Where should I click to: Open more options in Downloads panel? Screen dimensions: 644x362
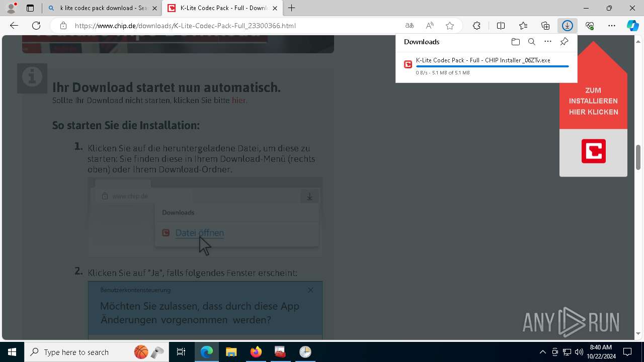548,42
